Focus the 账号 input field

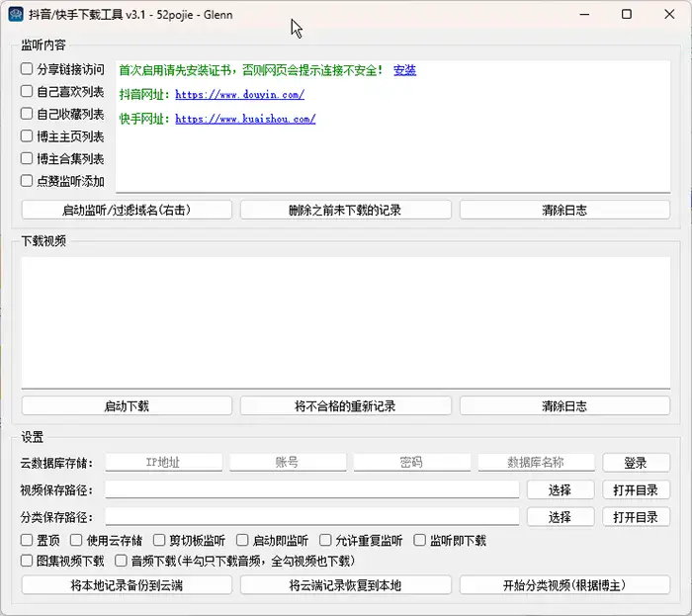point(288,463)
